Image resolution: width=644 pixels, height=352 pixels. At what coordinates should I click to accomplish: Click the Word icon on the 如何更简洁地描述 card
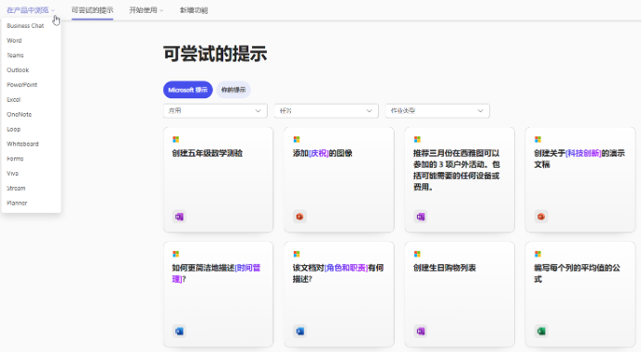point(179,331)
